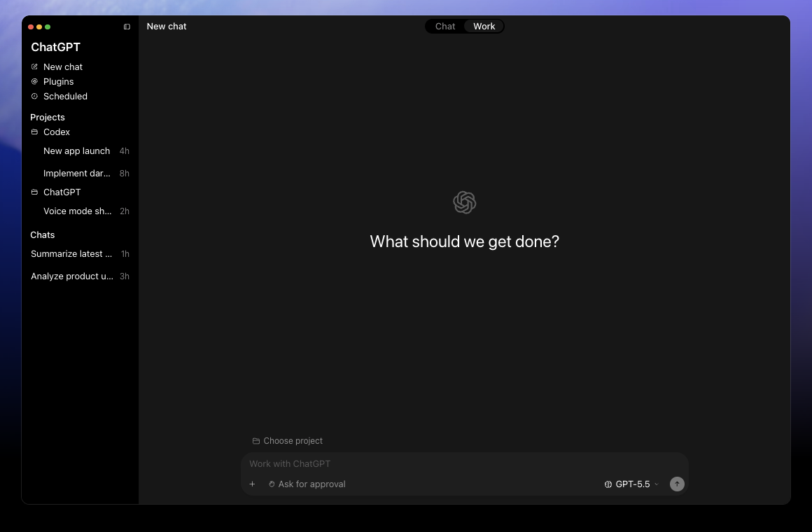Image resolution: width=812 pixels, height=532 pixels.
Task: Click the Work with ChatGPT input field
Action: pos(465,463)
